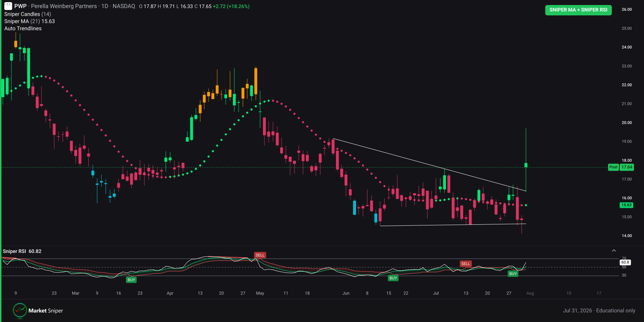This screenshot has width=644, height=322.
Task: Click the SELL signal label above Jul 13
Action: coord(465,264)
